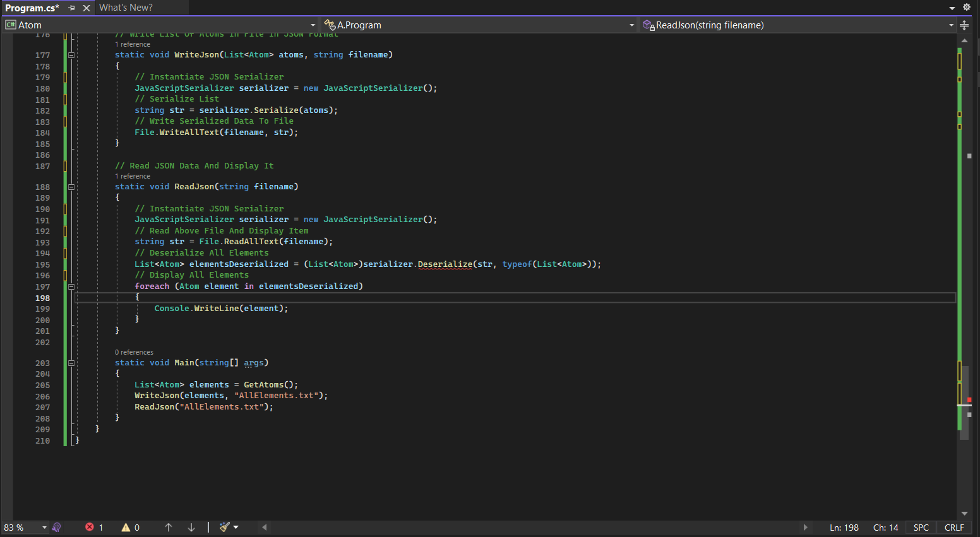Click the error count indicator

pos(94,528)
